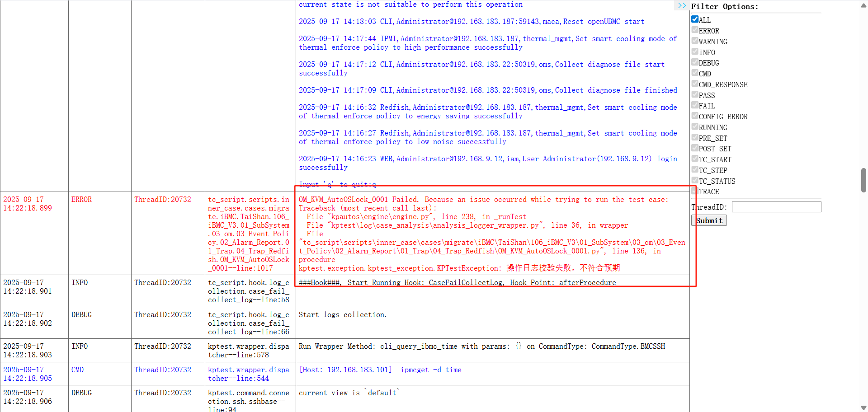The width and height of the screenshot is (868, 412).
Task: Toggle the DEBUG filter checkbox
Action: pos(695,62)
